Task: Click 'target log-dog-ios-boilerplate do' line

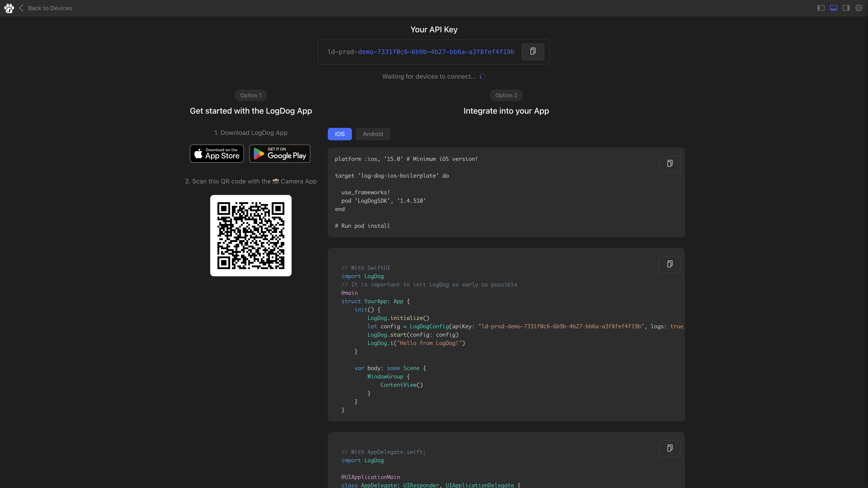Action: 392,176
